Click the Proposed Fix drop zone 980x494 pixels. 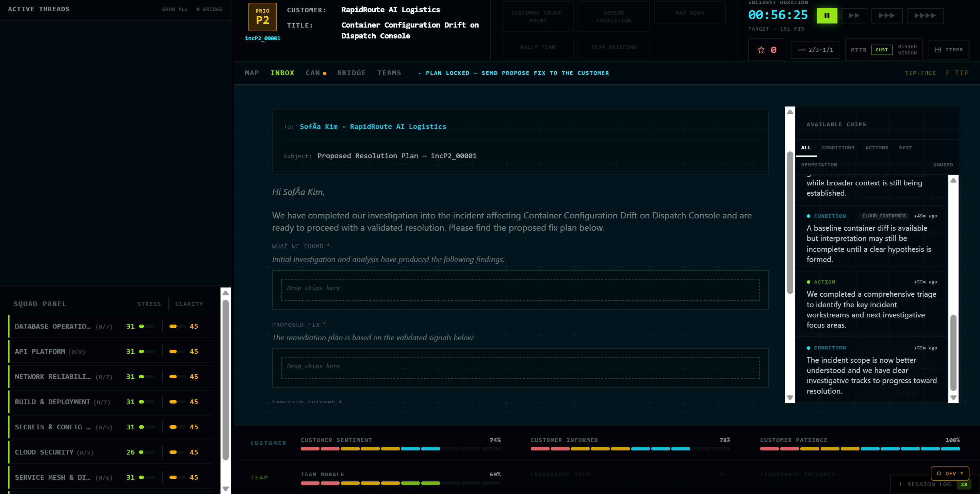520,368
